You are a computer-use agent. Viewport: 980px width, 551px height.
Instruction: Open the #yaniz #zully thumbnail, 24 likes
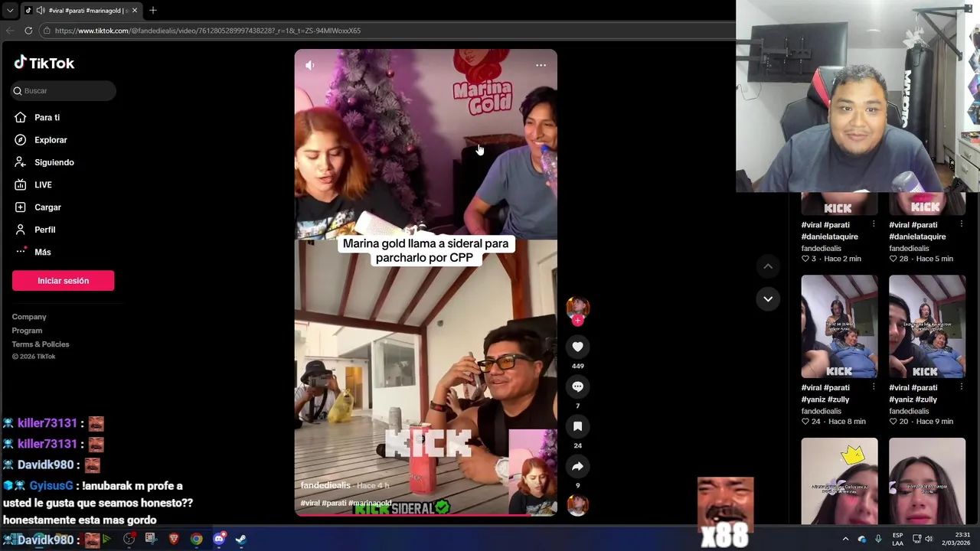point(839,326)
